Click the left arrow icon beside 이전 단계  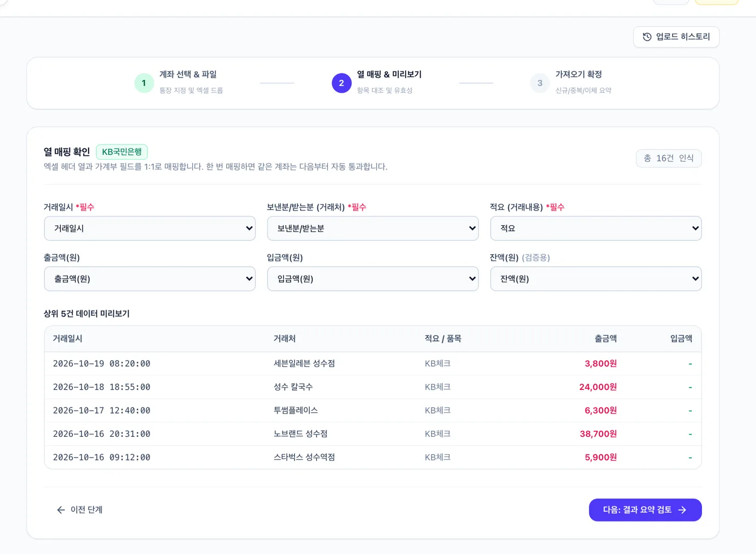pyautogui.click(x=61, y=510)
